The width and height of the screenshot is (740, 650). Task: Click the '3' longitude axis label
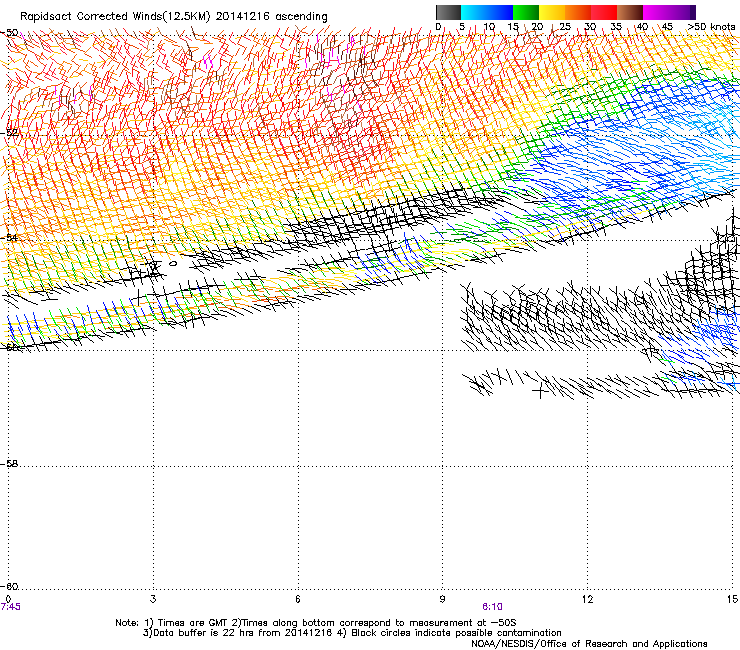[153, 599]
